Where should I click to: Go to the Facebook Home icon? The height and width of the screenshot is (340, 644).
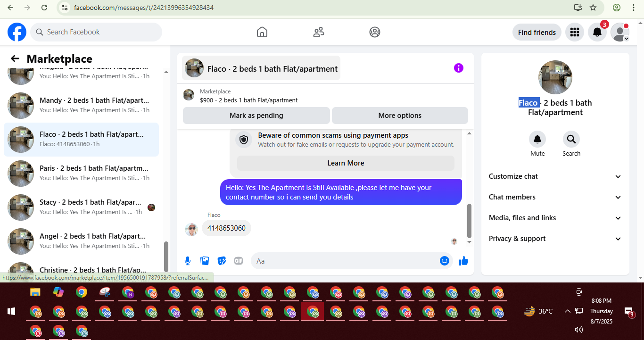(x=262, y=32)
